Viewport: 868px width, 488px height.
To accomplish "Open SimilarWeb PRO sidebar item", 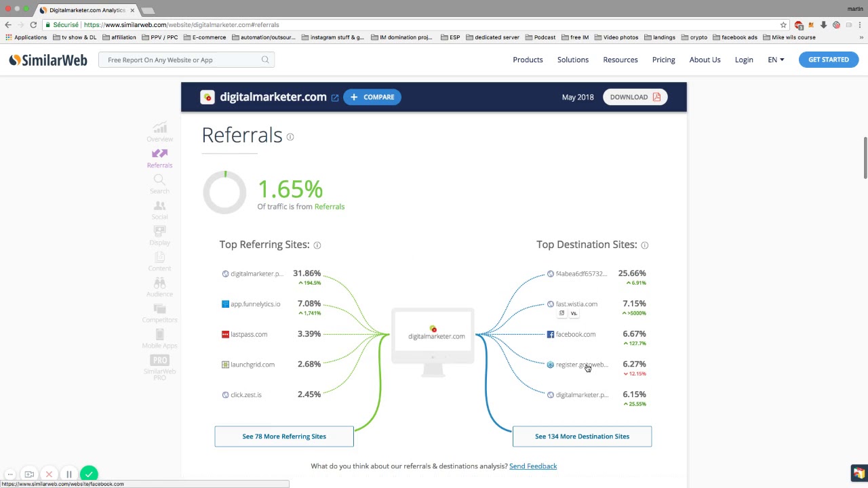I will point(159,367).
